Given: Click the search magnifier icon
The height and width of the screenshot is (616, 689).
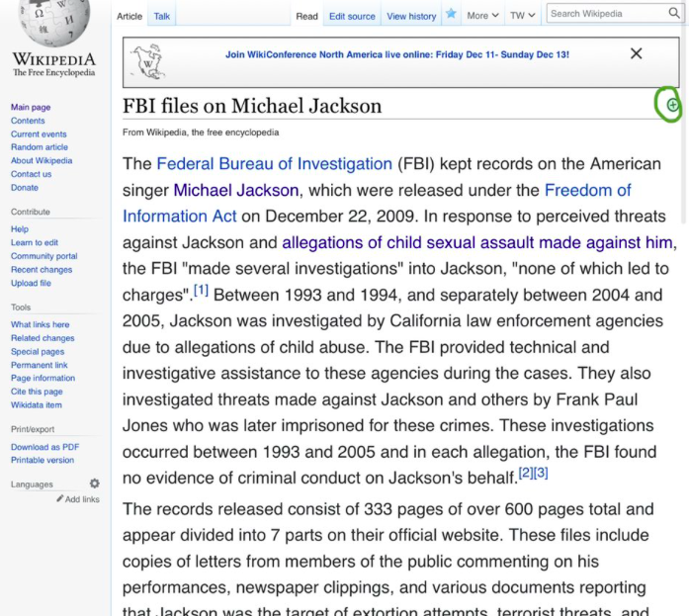Looking at the screenshot, I should pyautogui.click(x=673, y=13).
